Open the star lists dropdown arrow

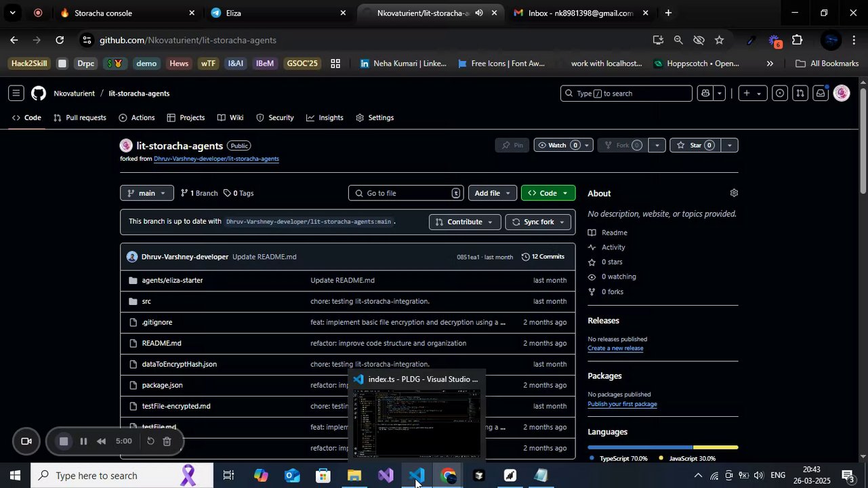(x=730, y=145)
